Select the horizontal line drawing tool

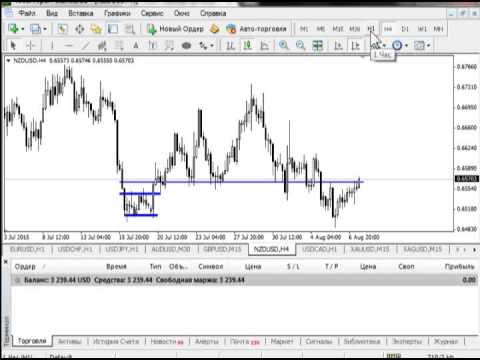[68, 45]
